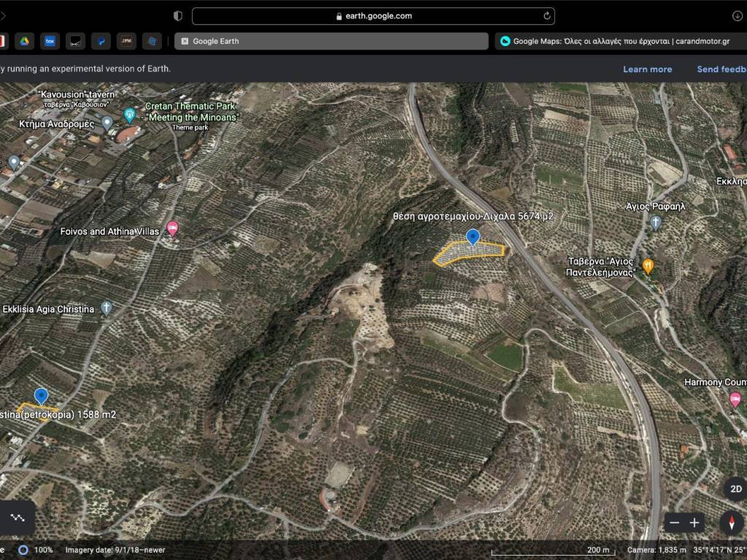Zoom in with the plus button
747x560 pixels.
click(694, 523)
